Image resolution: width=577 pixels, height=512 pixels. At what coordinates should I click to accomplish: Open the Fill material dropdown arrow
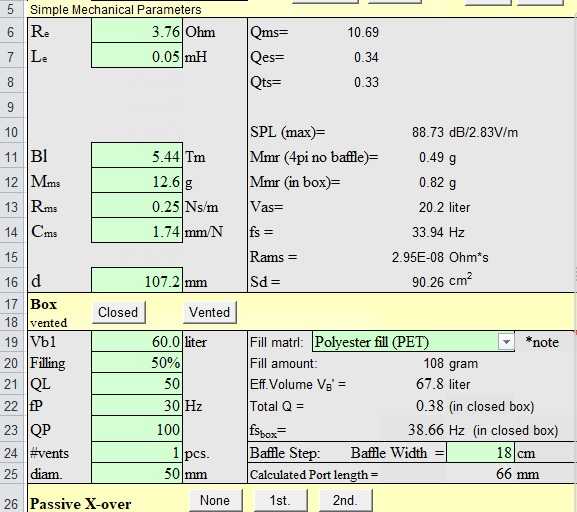click(x=506, y=342)
